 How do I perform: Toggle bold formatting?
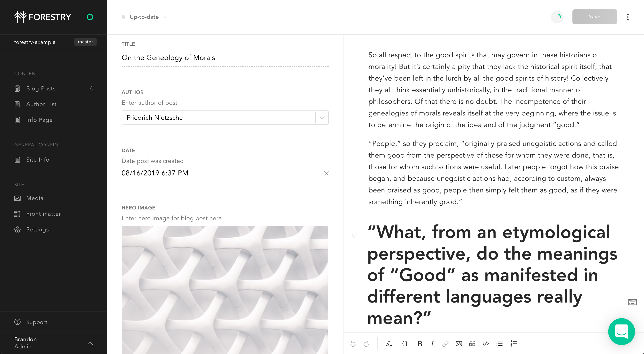pyautogui.click(x=420, y=344)
